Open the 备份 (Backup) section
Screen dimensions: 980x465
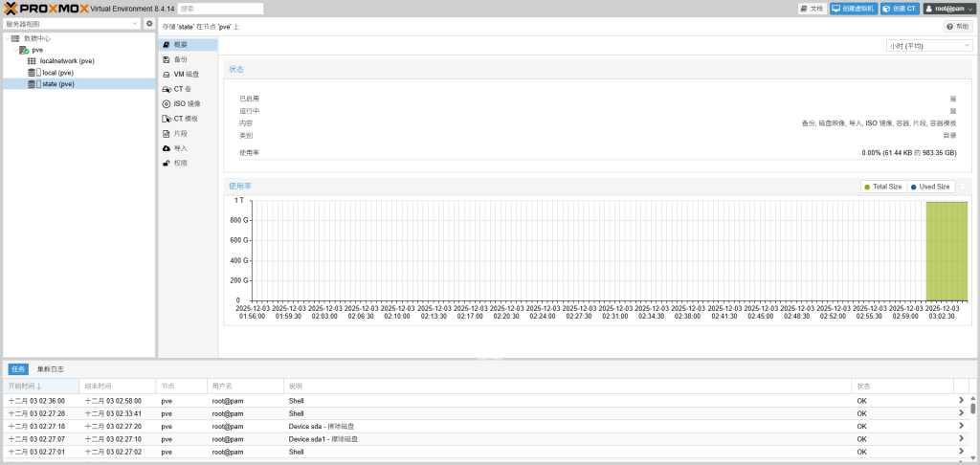(180, 59)
